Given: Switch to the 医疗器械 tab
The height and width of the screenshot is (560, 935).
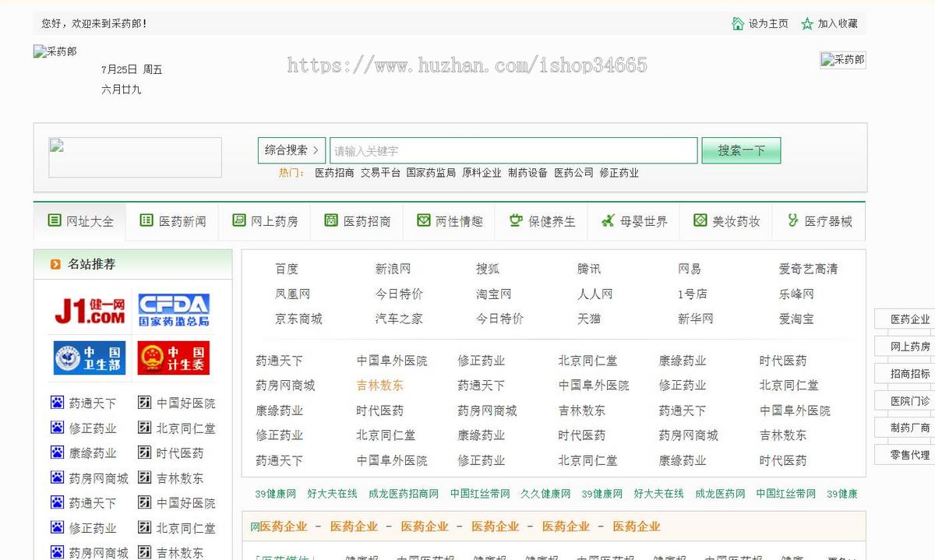Looking at the screenshot, I should (818, 221).
